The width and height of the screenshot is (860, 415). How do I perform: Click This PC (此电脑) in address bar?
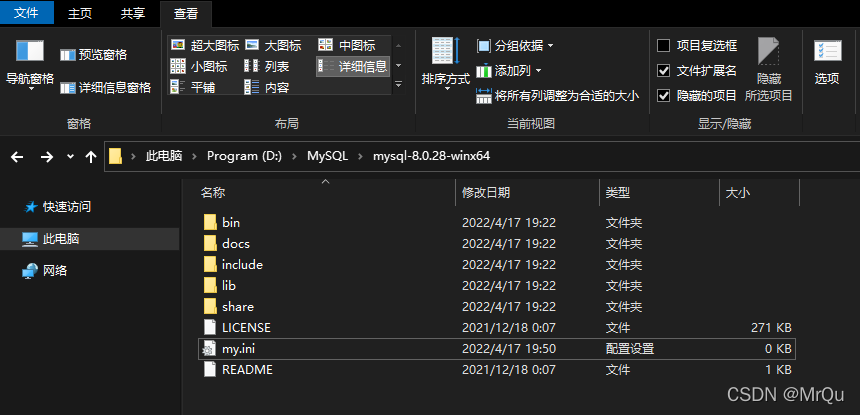pos(163,156)
